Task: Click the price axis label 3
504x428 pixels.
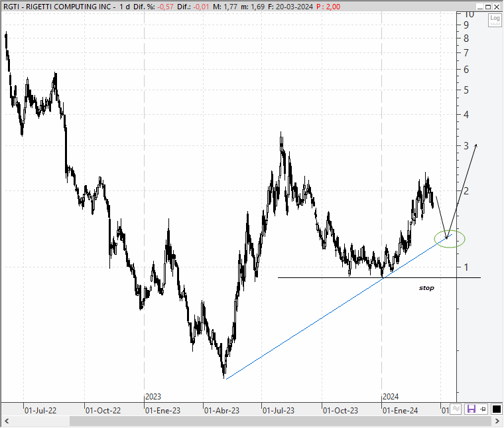Action: 466,146
